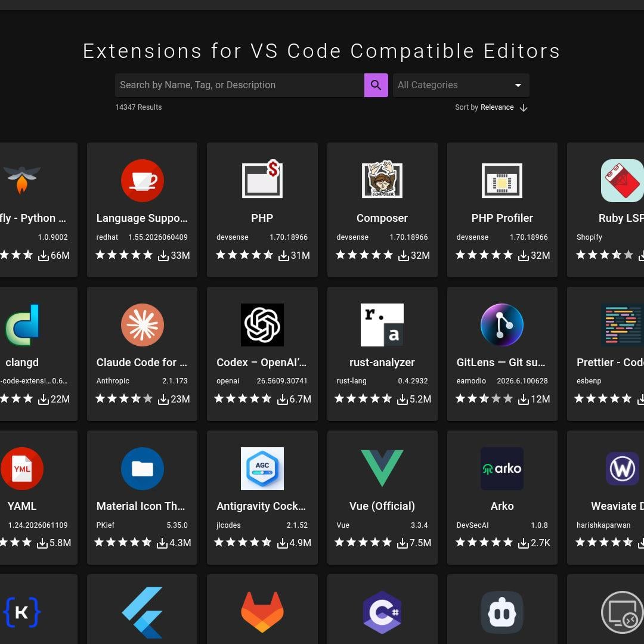Image resolution: width=644 pixels, height=644 pixels.
Task: Open the Codex OpenAI logo icon
Action: 262,325
